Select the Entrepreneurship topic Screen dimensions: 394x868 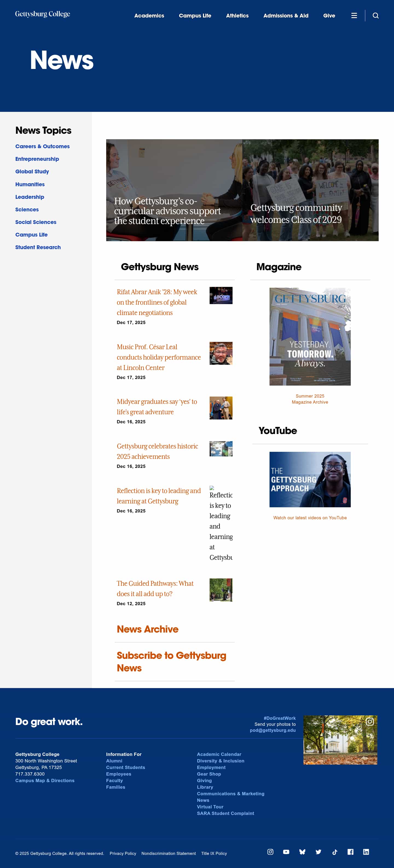[x=37, y=159]
